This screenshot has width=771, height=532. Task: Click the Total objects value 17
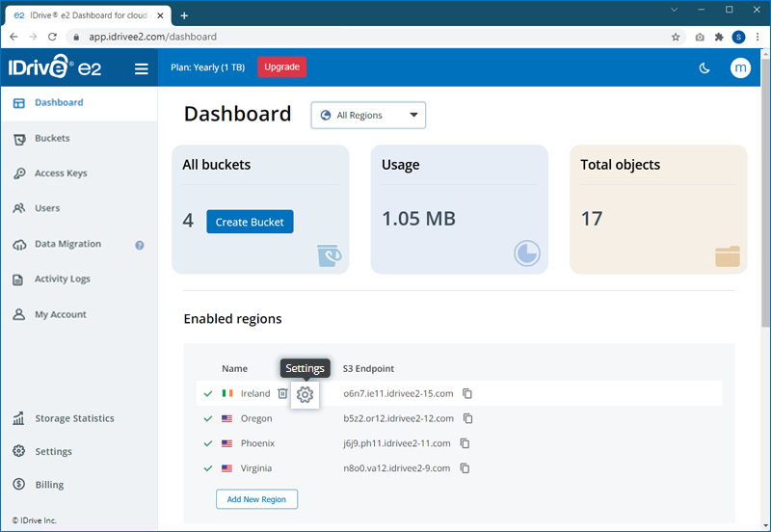pyautogui.click(x=592, y=219)
